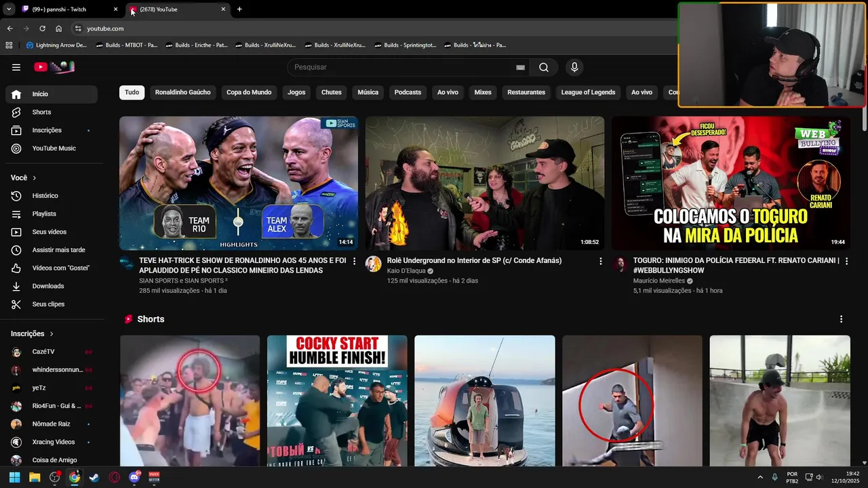This screenshot has width=868, height=488.
Task: Select the Copa do Mundo chip
Action: coord(249,92)
